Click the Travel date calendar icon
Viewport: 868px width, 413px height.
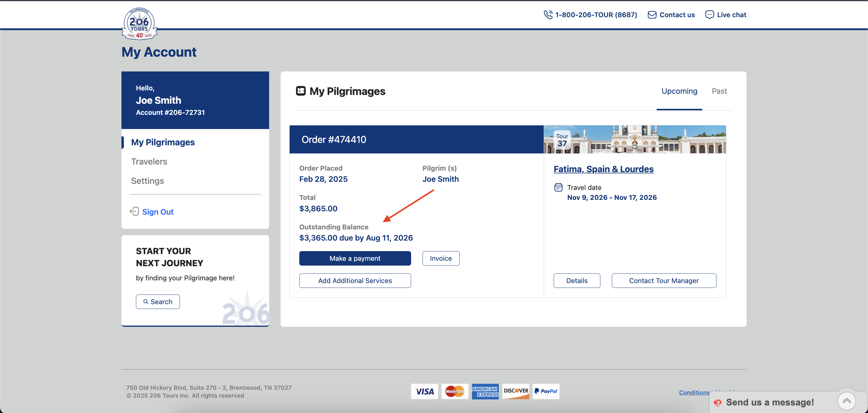coord(558,187)
